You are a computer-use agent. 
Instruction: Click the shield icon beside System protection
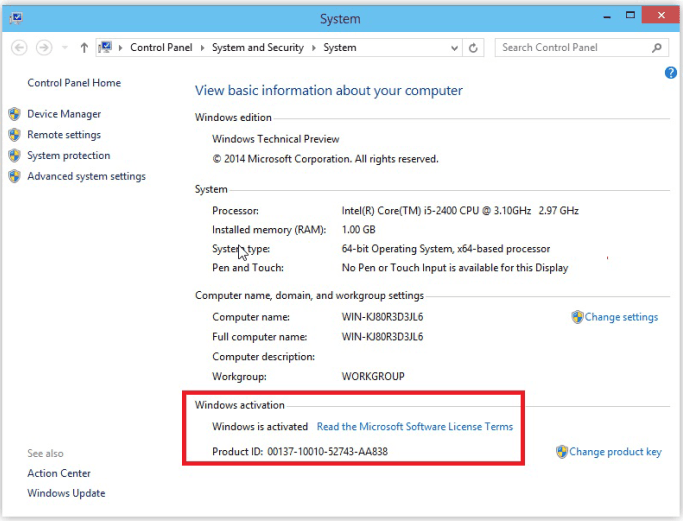click(14, 155)
